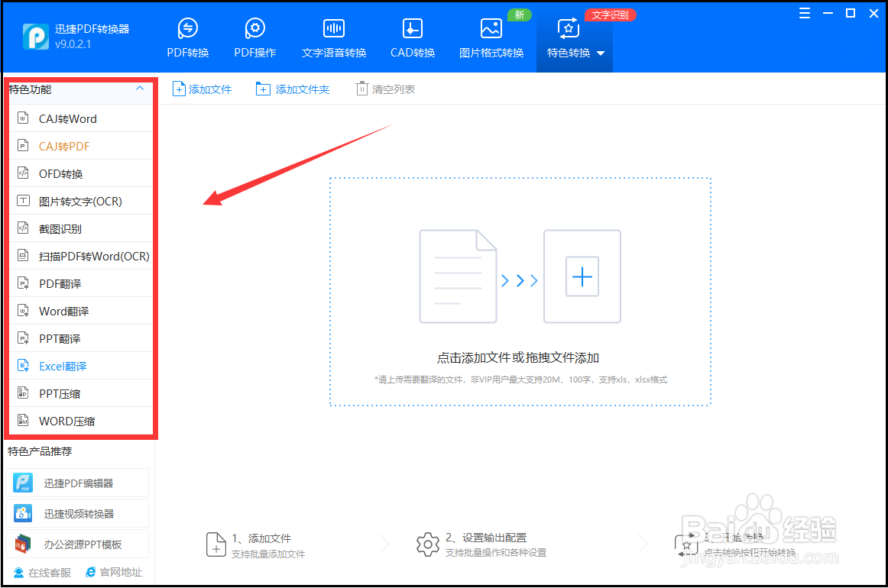Click the 迅捷PDF编辑器 product icon
The width and height of the screenshot is (888, 588).
pyautogui.click(x=23, y=483)
